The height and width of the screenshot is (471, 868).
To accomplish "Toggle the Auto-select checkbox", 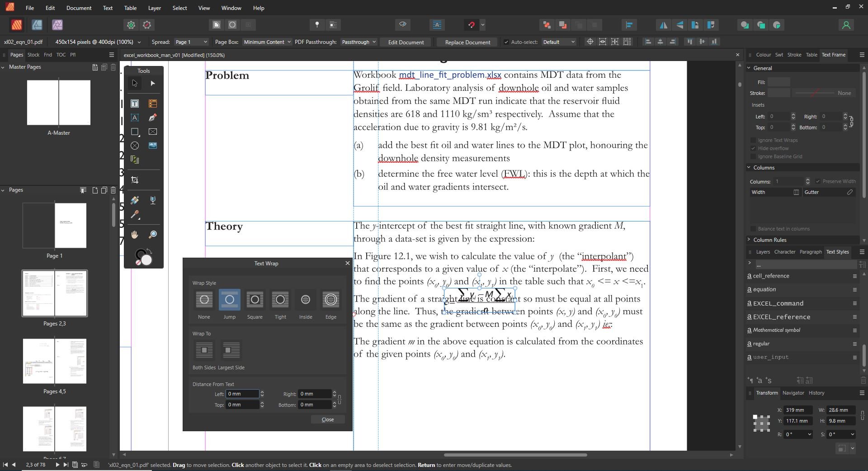I will point(506,42).
